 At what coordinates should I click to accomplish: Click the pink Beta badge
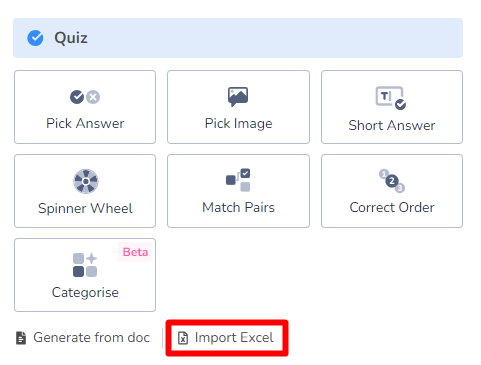point(135,252)
